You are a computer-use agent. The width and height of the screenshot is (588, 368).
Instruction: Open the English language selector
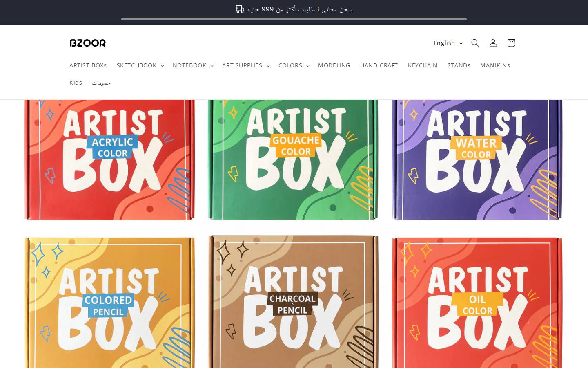448,43
